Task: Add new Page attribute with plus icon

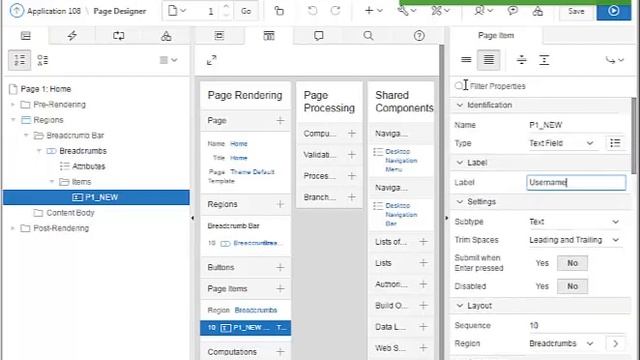Action: point(280,120)
